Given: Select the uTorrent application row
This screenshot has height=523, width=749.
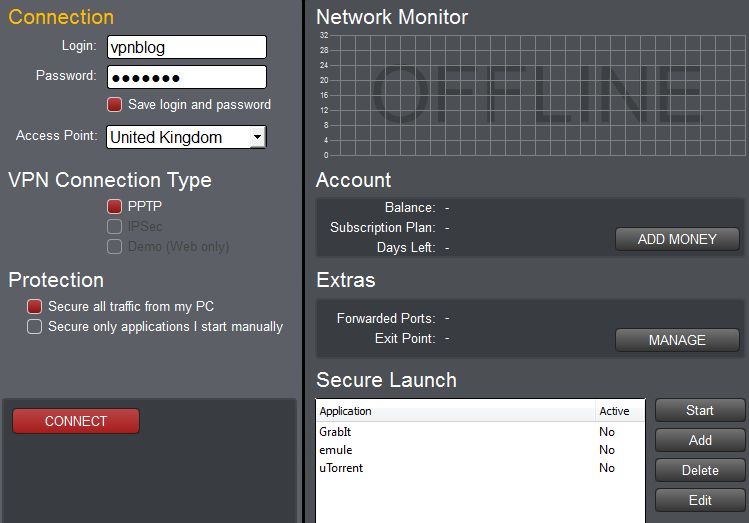Looking at the screenshot, I should (x=480, y=468).
